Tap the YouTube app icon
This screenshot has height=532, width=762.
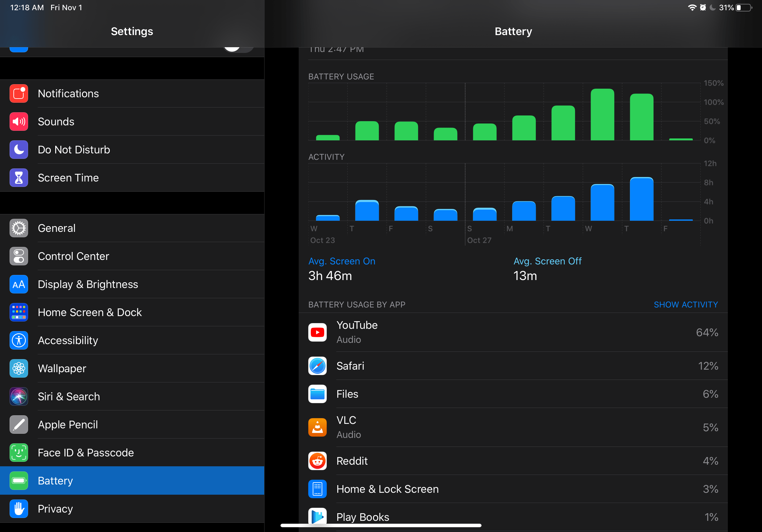317,332
